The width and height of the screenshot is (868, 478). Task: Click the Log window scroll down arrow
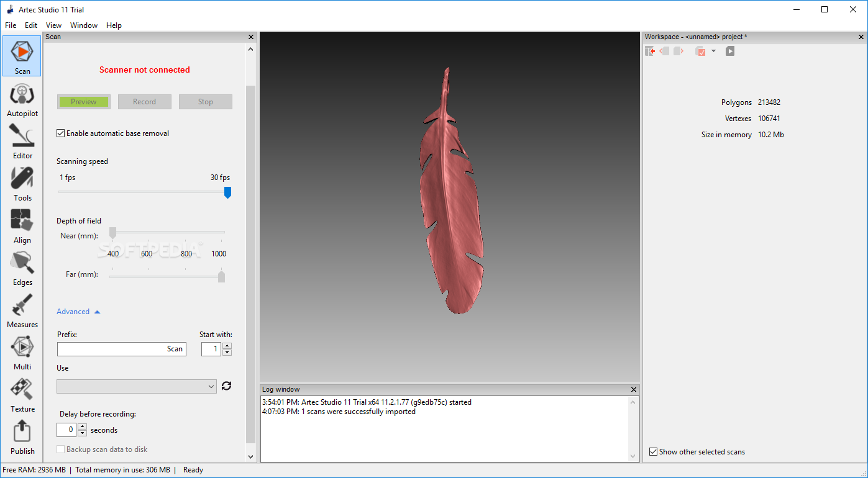[634, 456]
